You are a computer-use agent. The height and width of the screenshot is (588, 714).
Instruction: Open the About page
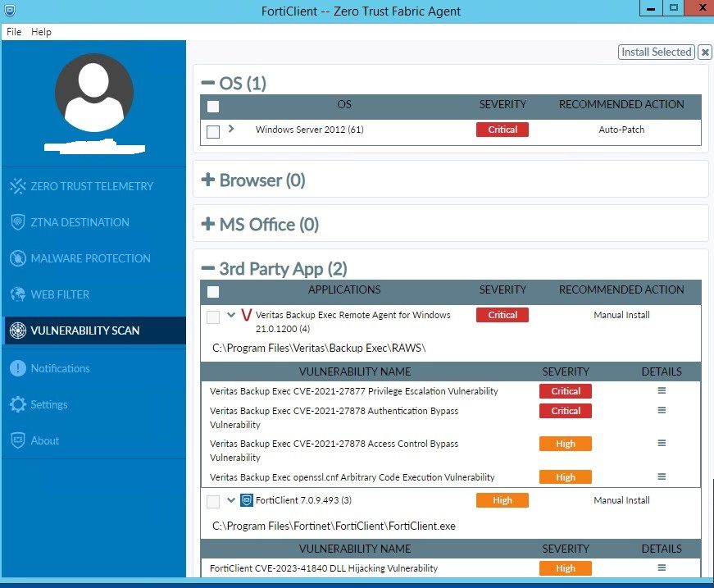click(x=43, y=440)
